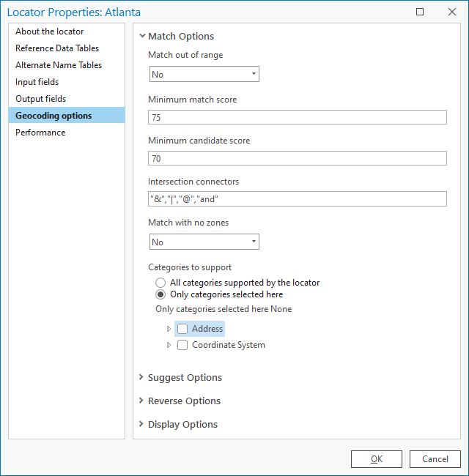Viewport: 469px width, 476px height.
Task: Click the Minimum match score field
Action: pyautogui.click(x=298, y=117)
